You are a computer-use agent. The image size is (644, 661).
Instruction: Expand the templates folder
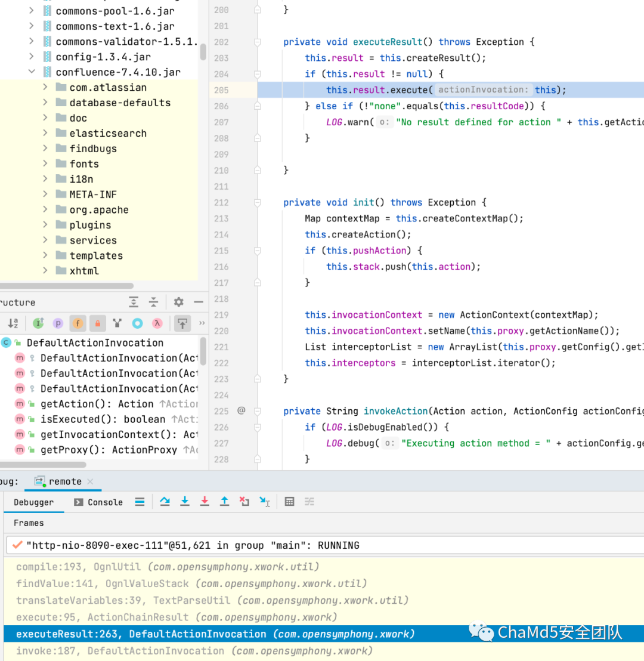coord(45,255)
